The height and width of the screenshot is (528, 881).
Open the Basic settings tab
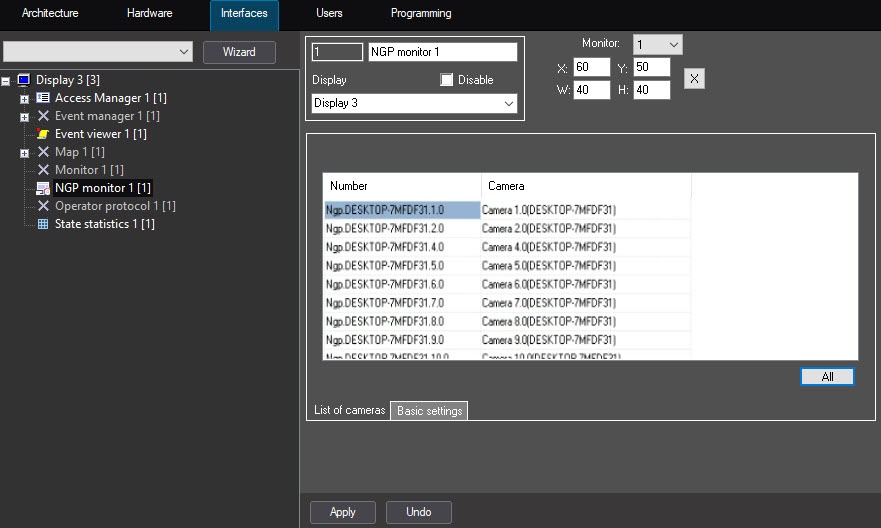click(x=429, y=411)
